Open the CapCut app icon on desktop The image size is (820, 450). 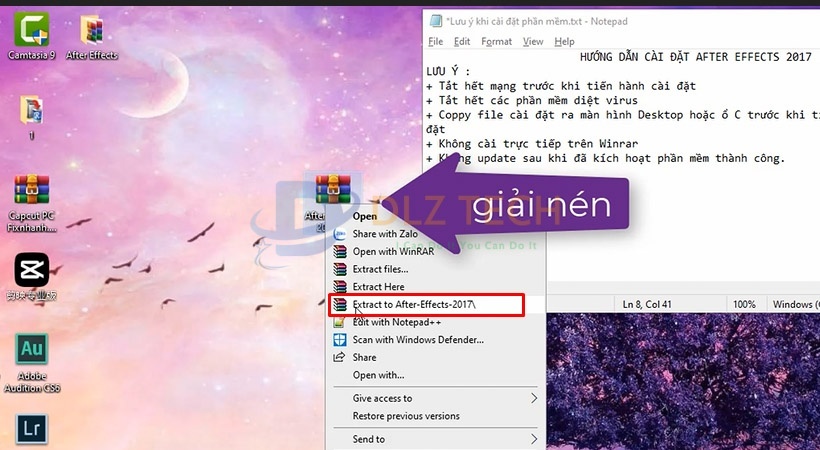click(x=32, y=270)
